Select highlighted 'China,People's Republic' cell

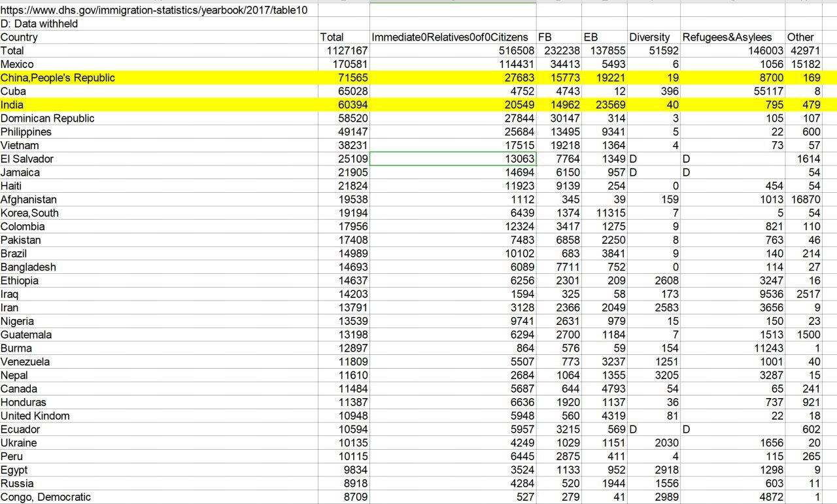pyautogui.click(x=159, y=78)
